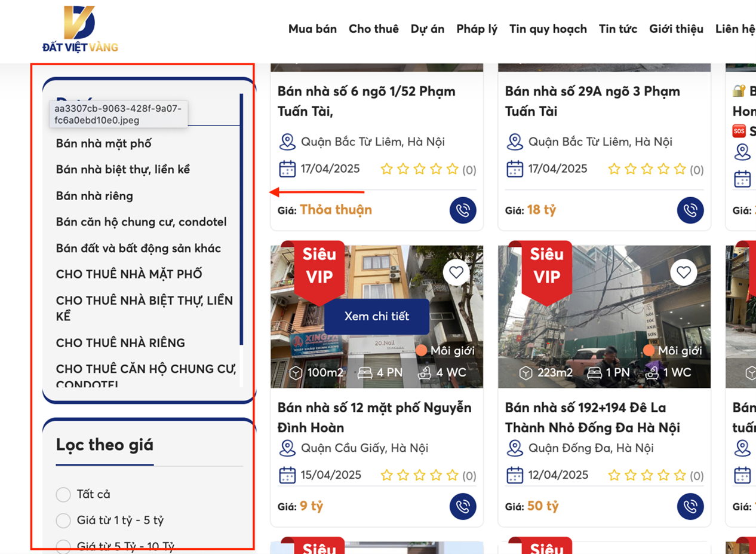Click heart icon on the Đê La Thành listing
The height and width of the screenshot is (554, 756).
coord(684,273)
